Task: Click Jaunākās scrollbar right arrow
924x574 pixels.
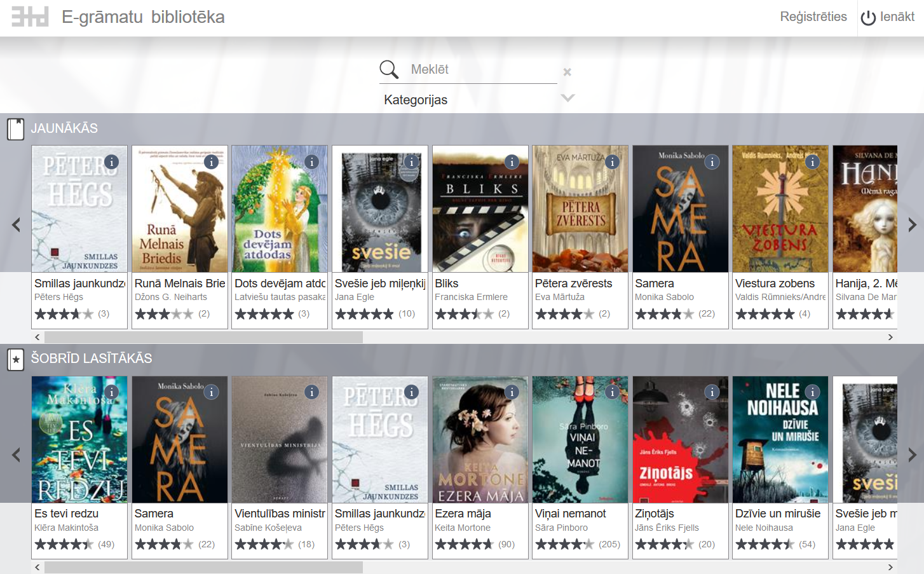Action: click(890, 337)
